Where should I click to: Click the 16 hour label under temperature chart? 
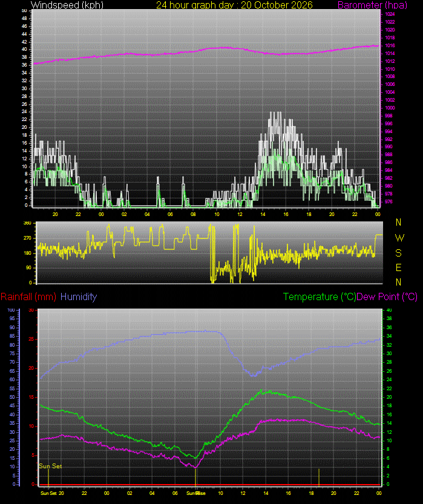point(288,493)
